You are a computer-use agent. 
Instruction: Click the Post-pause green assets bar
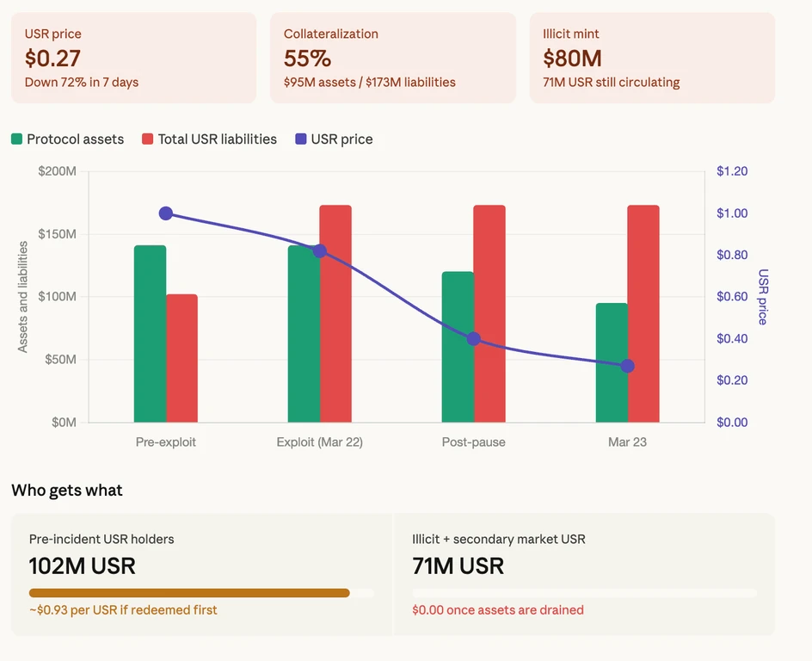point(458,347)
